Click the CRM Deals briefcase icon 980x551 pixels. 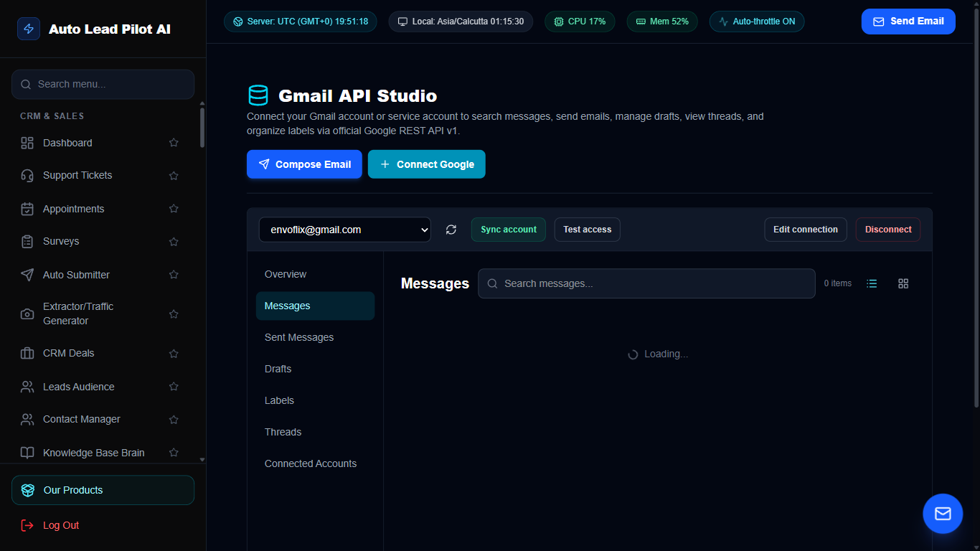pos(27,354)
